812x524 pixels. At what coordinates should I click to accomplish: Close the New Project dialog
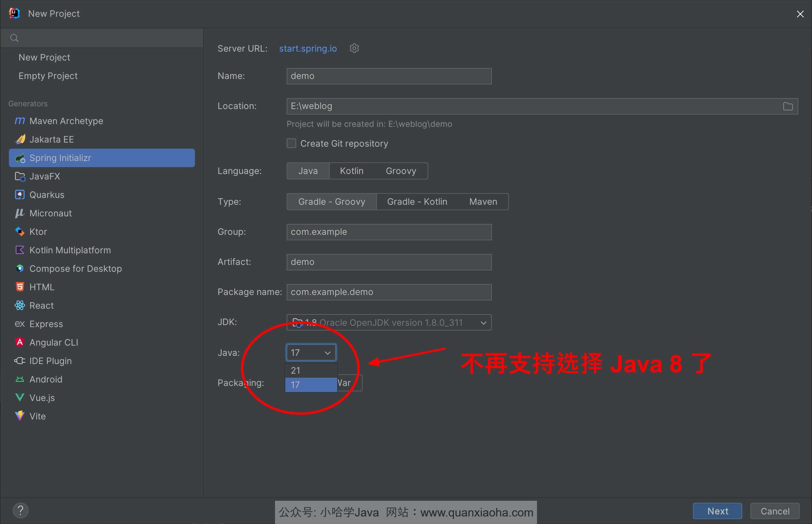(800, 14)
